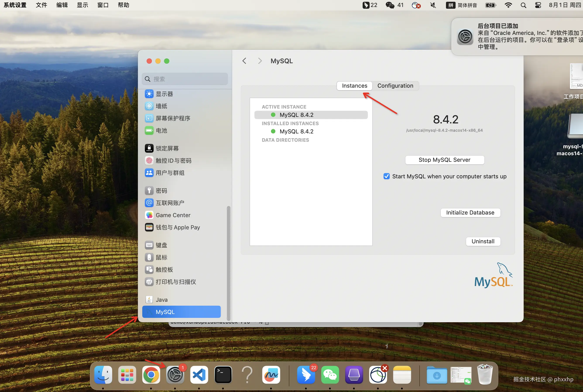Open Control Center in the menu bar
Image resolution: width=583 pixels, height=392 pixels.
[538, 5]
